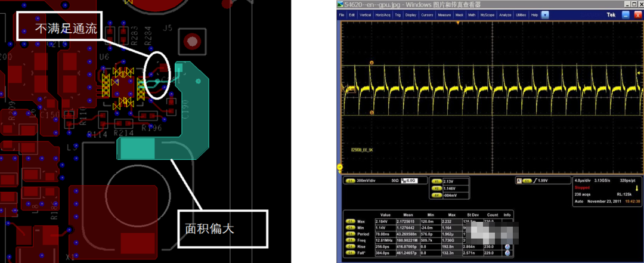Click the C1 badge of Freq measurement
Viewport: 644px width, 263px height.
(351, 240)
